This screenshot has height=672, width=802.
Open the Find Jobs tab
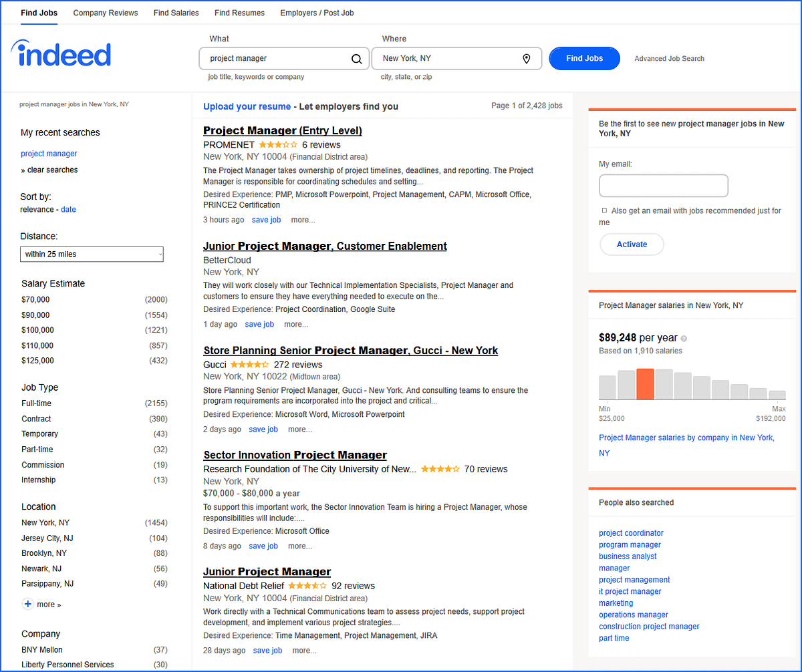pos(39,13)
